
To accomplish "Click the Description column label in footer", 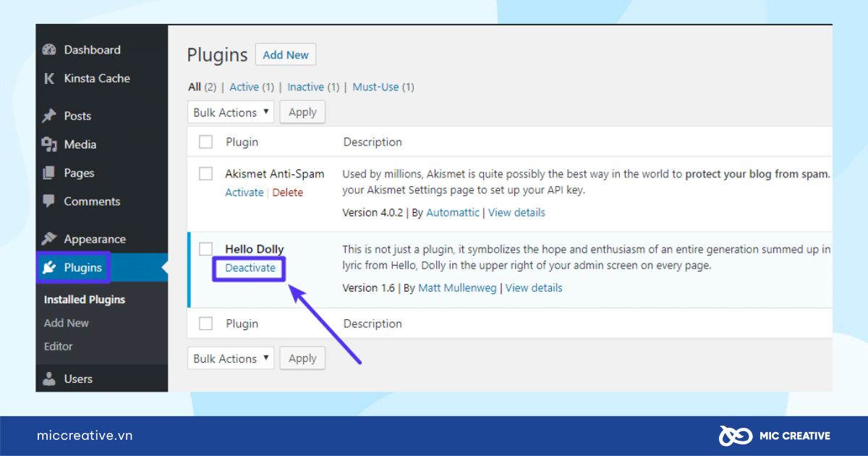I will [x=373, y=324].
